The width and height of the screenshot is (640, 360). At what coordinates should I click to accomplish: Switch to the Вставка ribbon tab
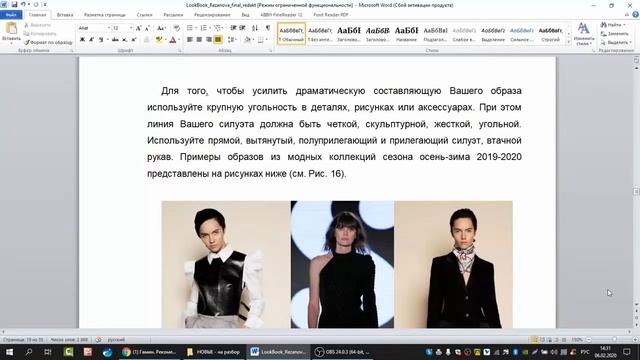tap(65, 15)
